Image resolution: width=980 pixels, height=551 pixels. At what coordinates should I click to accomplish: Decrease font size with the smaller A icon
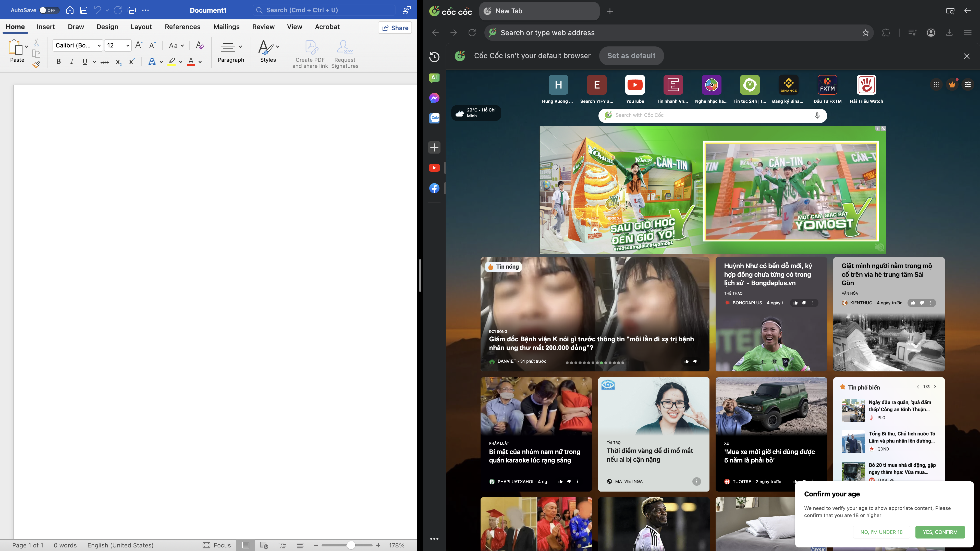tap(153, 45)
